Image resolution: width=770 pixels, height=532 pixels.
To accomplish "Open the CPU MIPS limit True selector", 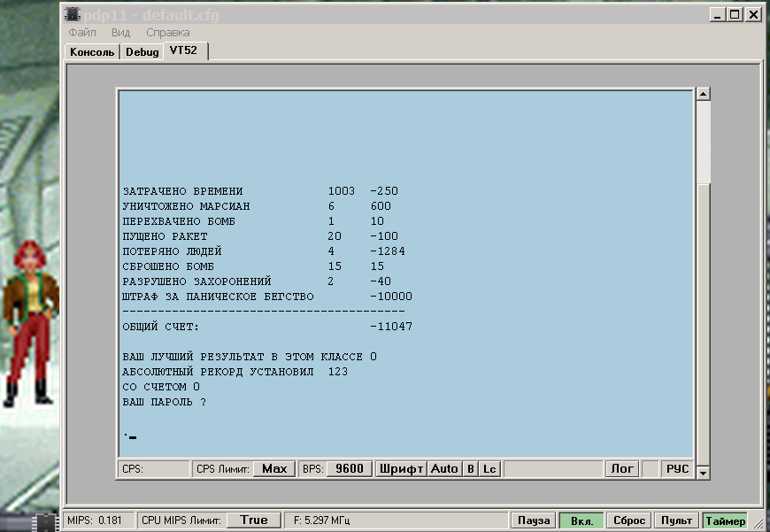I will click(253, 520).
